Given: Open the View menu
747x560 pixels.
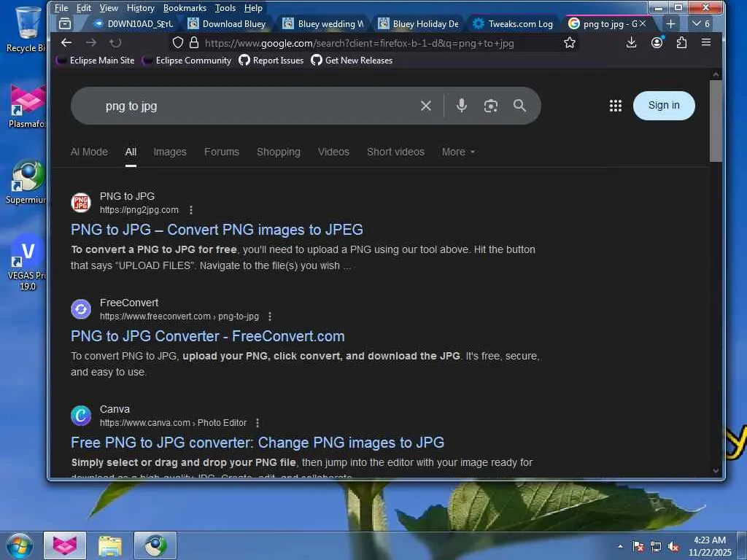Looking at the screenshot, I should pos(109,8).
